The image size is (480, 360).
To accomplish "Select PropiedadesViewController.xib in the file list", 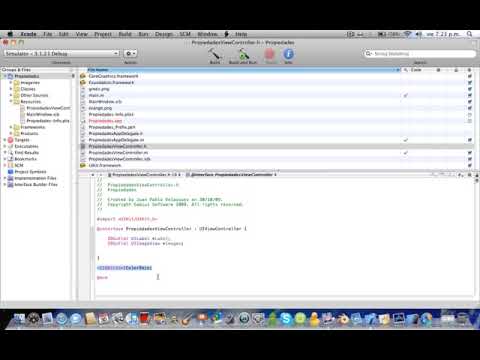I will pyautogui.click(x=120, y=159).
